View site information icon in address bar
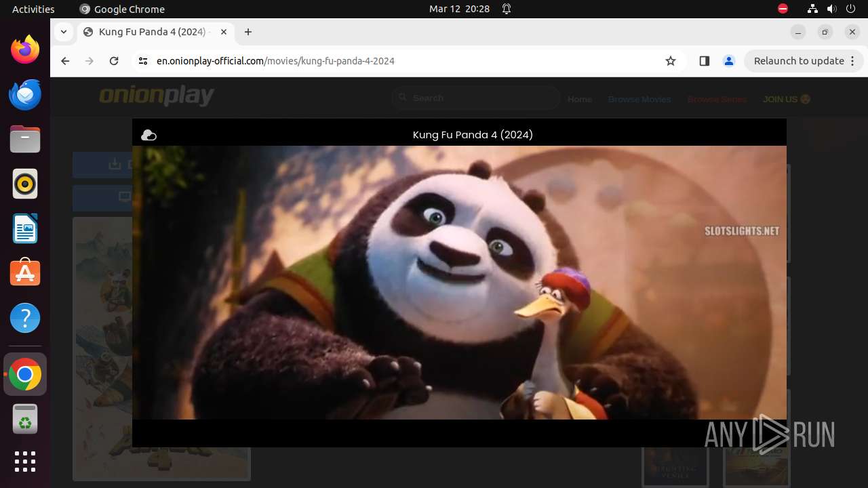Screen dimensions: 868x488 (142, 61)
